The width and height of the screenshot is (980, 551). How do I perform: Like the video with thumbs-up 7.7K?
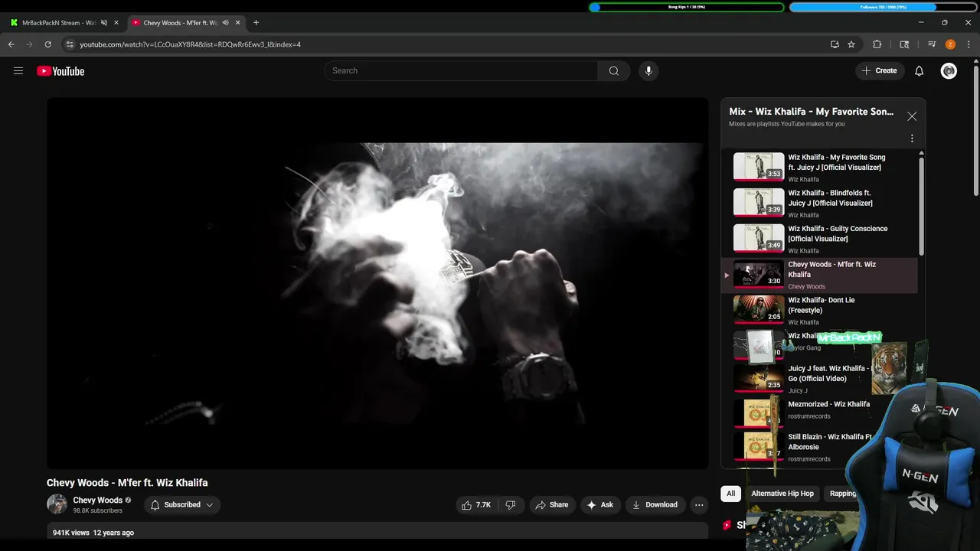click(x=475, y=505)
